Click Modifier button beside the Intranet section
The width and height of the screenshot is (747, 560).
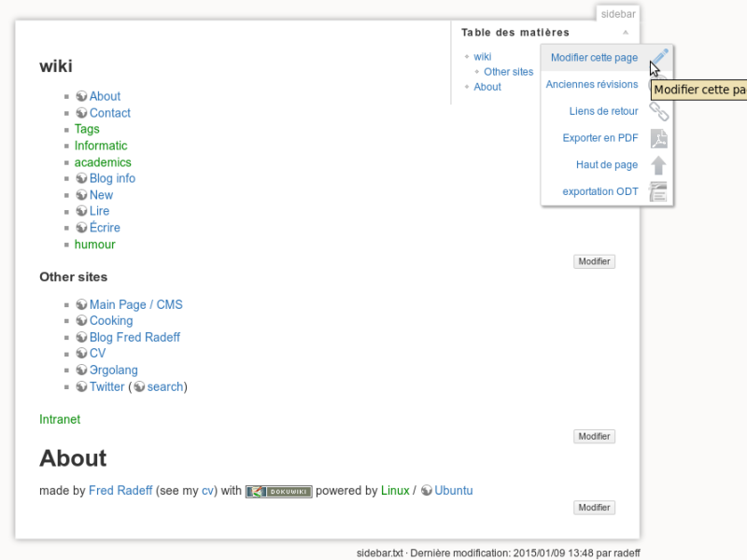pyautogui.click(x=594, y=436)
